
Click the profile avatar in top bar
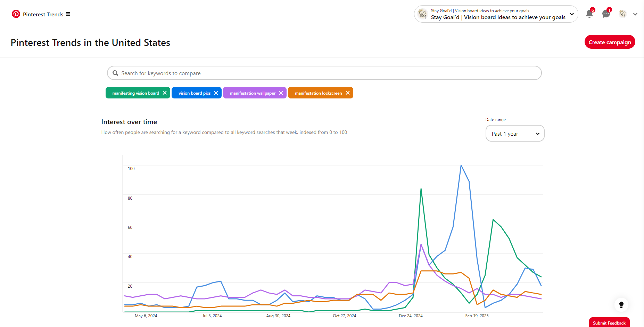(622, 14)
